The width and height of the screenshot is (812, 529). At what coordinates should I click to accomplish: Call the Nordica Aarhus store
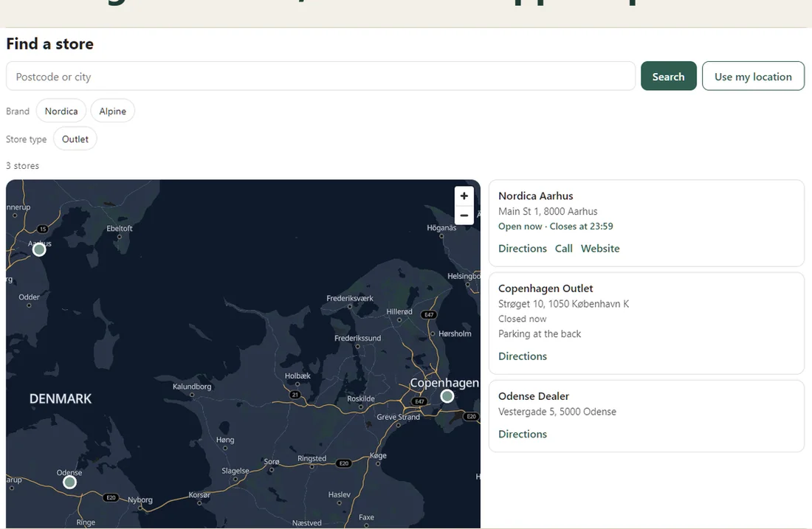563,249
